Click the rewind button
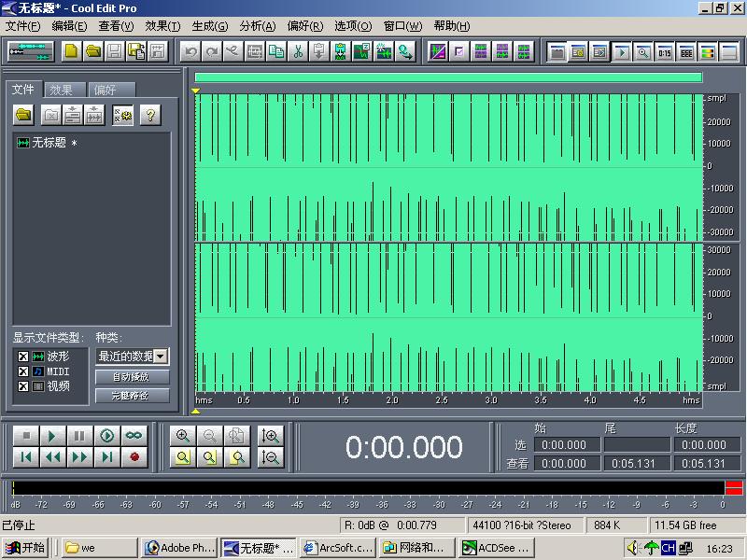The image size is (747, 560). pos(51,457)
